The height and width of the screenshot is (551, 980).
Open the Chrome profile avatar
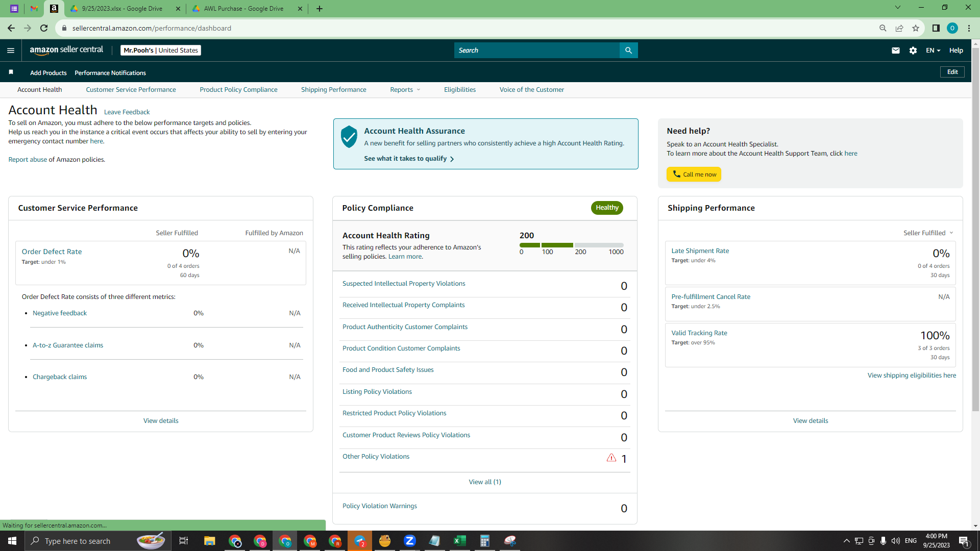952,28
